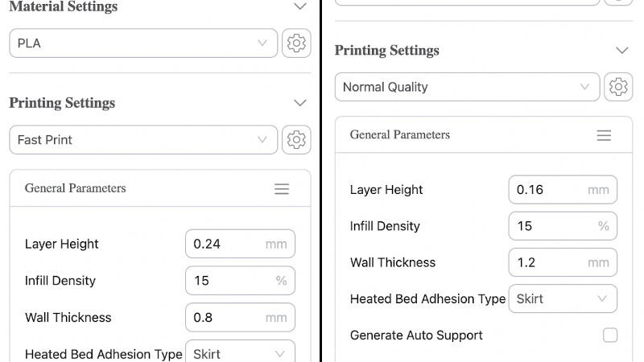
Task: Enable Generate Auto Support checkbox
Action: pyautogui.click(x=610, y=335)
